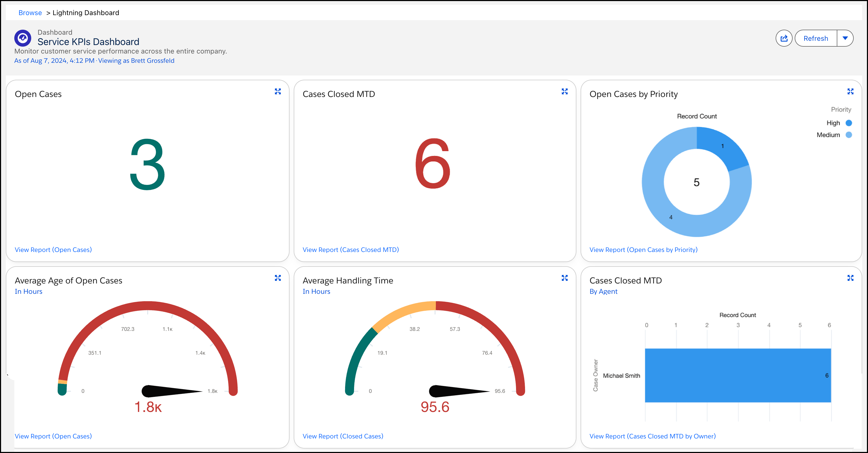Click the Service KPIs Dashboard title
This screenshot has width=868, height=453.
tap(88, 42)
